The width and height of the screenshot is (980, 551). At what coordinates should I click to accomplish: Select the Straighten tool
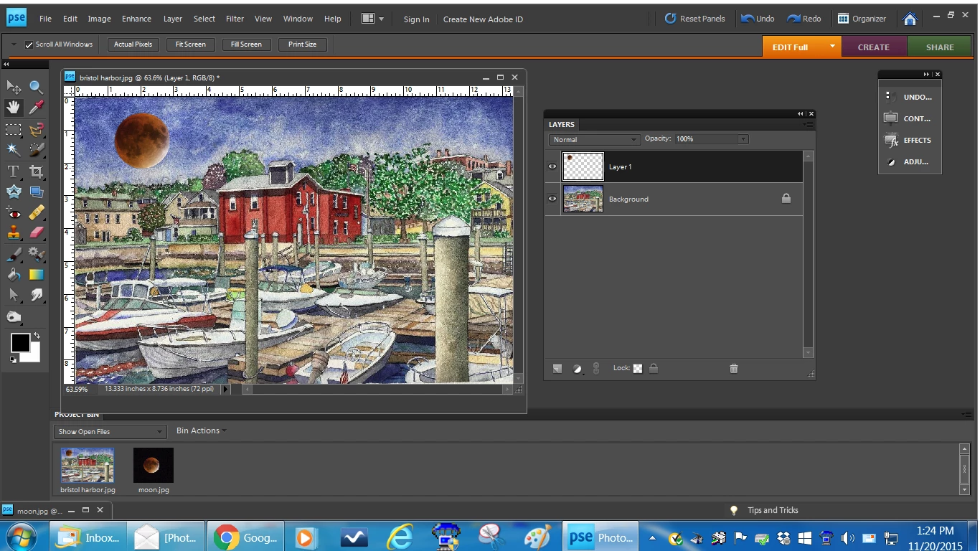coord(36,192)
